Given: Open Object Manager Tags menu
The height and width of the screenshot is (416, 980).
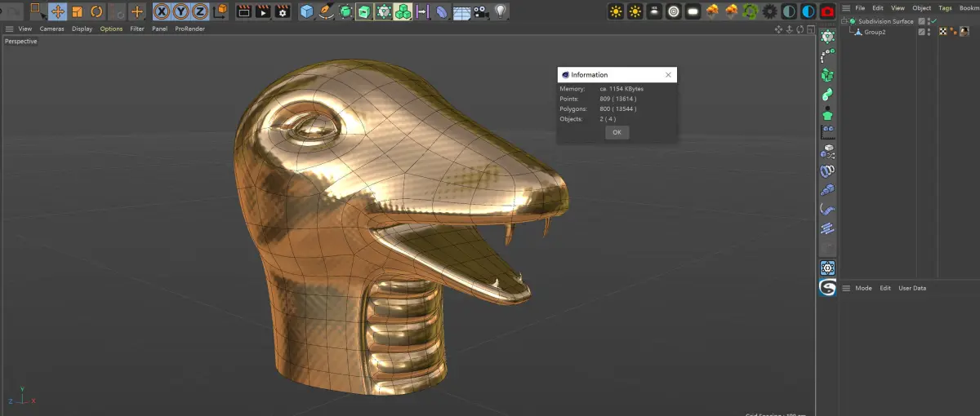Looking at the screenshot, I should 945,7.
